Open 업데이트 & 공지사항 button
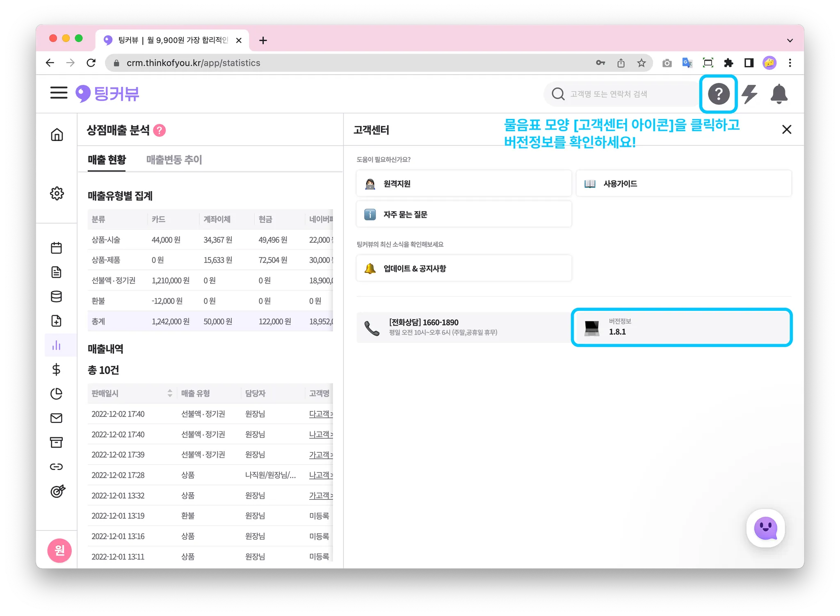The image size is (840, 616). 463,269
